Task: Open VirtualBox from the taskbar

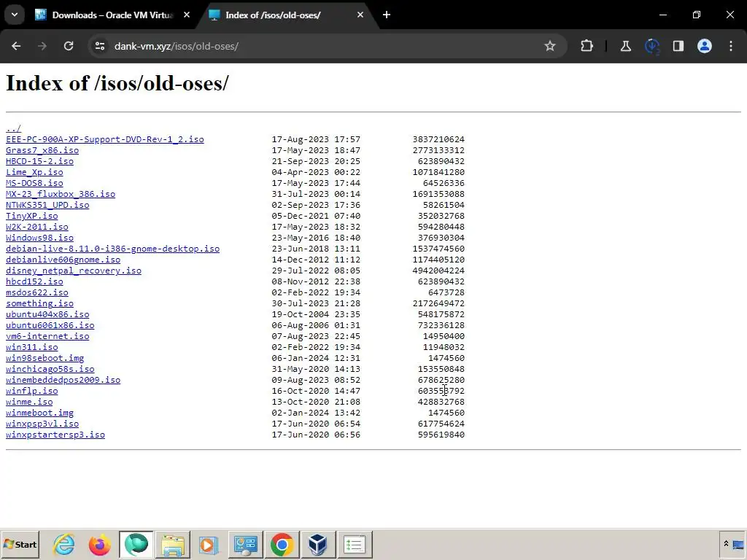Action: pyautogui.click(x=318, y=545)
